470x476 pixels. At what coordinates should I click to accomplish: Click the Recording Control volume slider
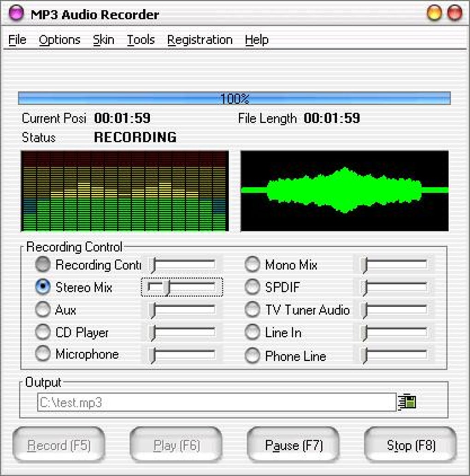[x=182, y=264]
